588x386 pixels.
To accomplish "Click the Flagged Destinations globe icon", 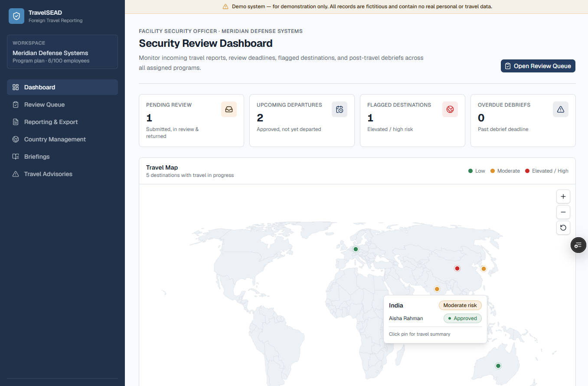I will click(x=450, y=109).
